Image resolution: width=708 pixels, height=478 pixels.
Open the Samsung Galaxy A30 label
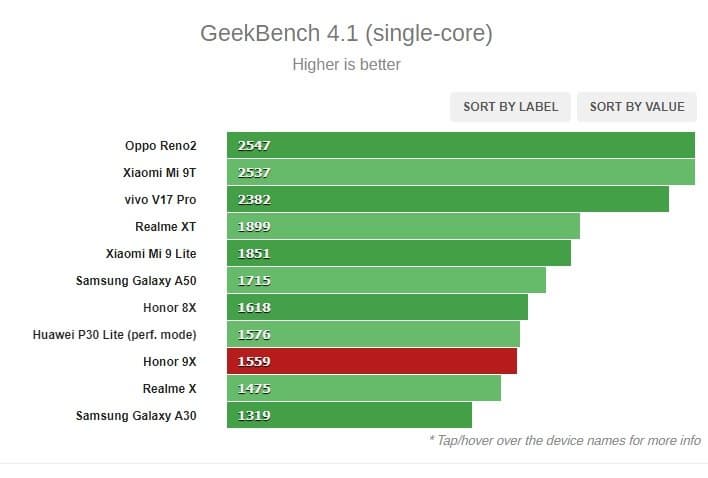coord(137,415)
